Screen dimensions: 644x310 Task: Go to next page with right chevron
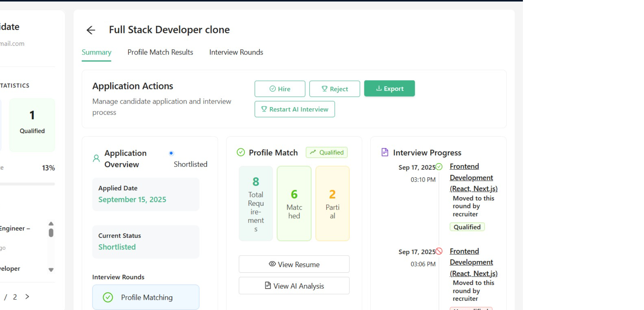click(27, 297)
